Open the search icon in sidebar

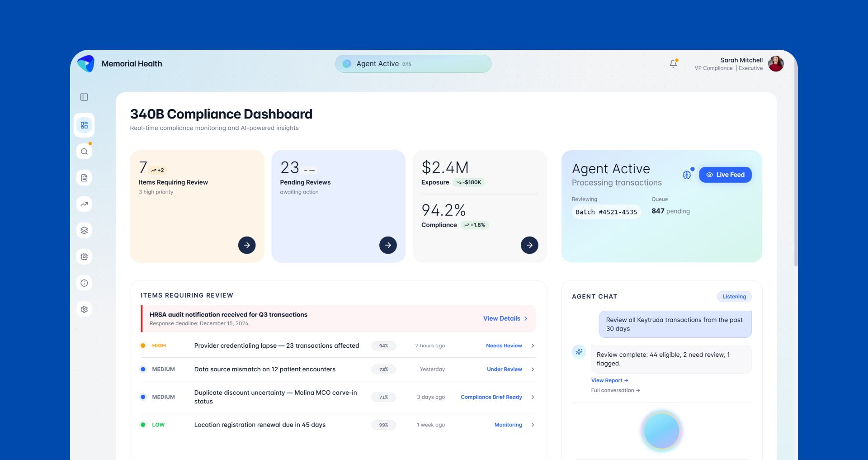[84, 152]
